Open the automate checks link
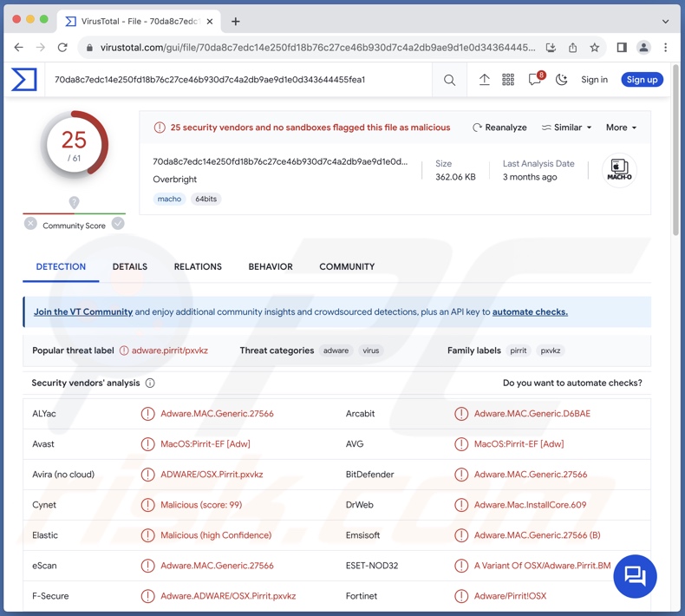The height and width of the screenshot is (616, 685). 530,311
